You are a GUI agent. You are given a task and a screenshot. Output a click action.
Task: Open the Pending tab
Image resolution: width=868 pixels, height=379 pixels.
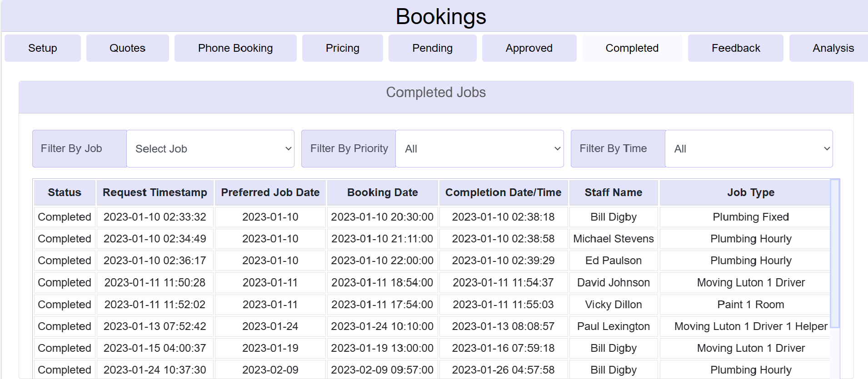click(433, 48)
